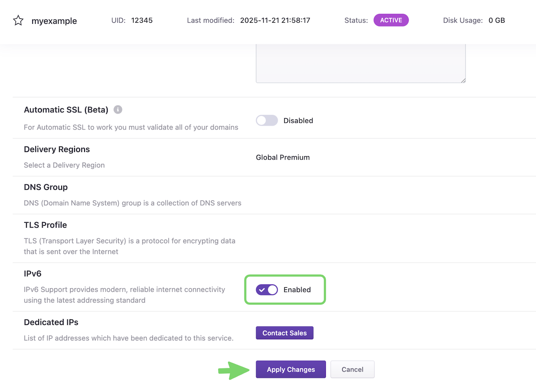The height and width of the screenshot is (392, 536).
Task: Click the UID value 12345
Action: tap(142, 20)
